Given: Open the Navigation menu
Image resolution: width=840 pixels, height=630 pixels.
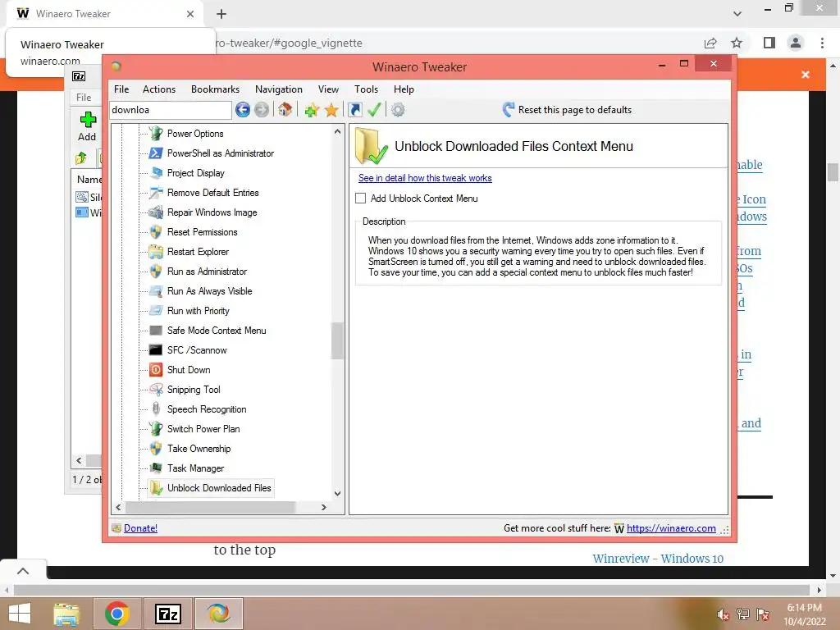Looking at the screenshot, I should 279,89.
